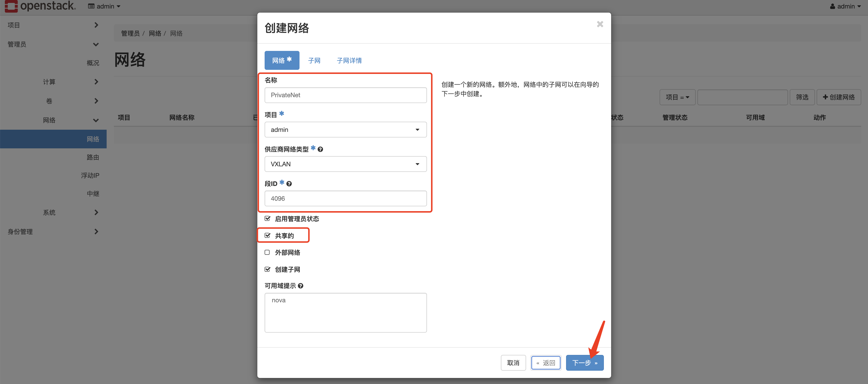Click the 下一步 button
Viewport: 868px width, 384px height.
coord(585,363)
